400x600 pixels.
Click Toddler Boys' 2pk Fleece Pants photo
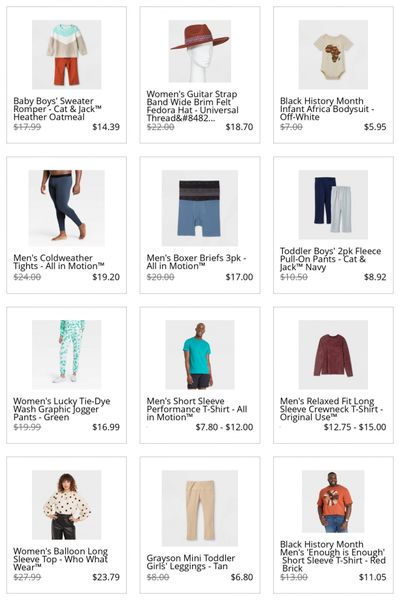[333, 205]
